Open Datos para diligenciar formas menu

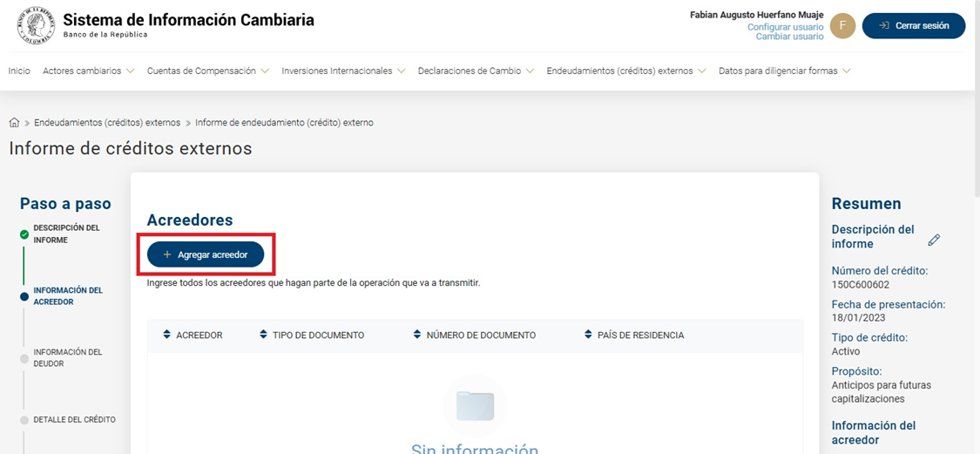(784, 71)
